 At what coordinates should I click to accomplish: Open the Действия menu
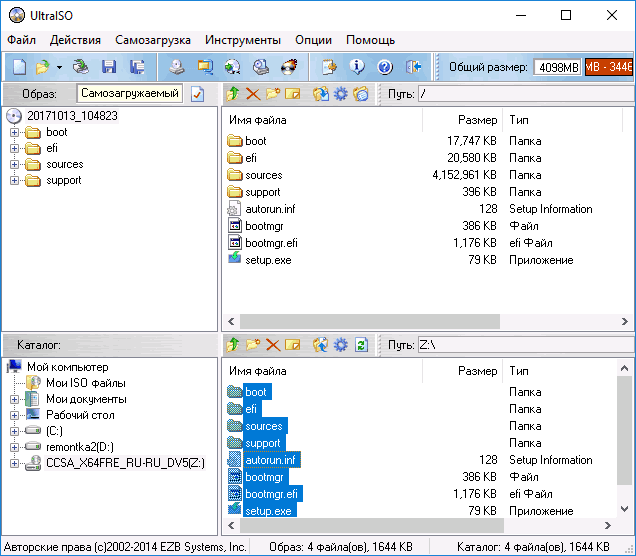click(x=75, y=40)
